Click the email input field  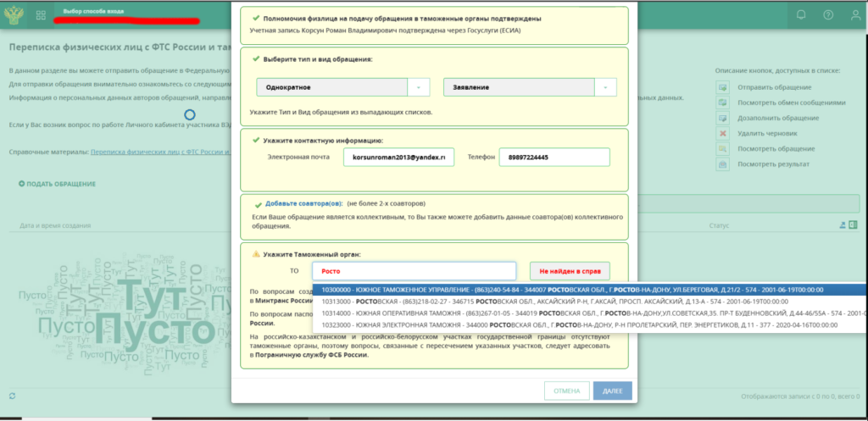[x=398, y=157]
